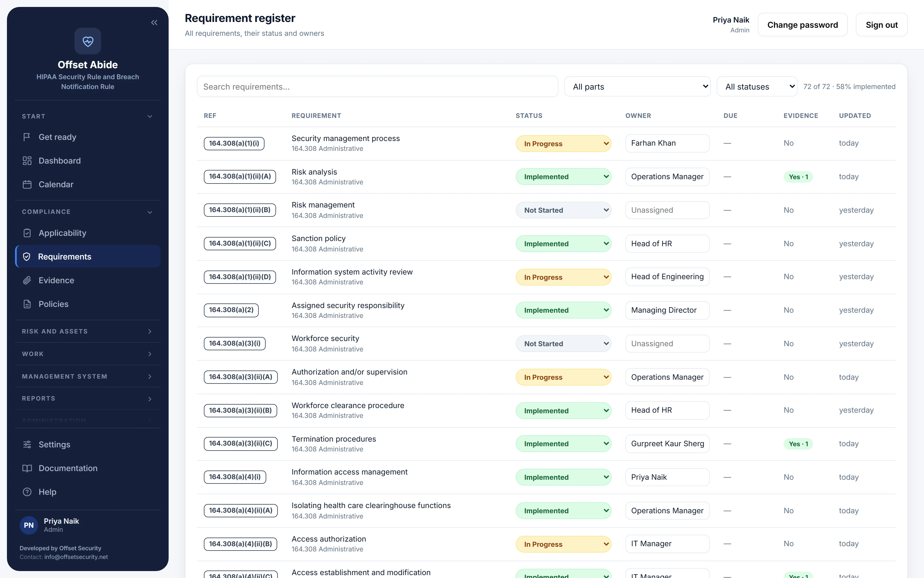Click the Get ready flag icon
The width and height of the screenshot is (924, 578).
pos(27,137)
